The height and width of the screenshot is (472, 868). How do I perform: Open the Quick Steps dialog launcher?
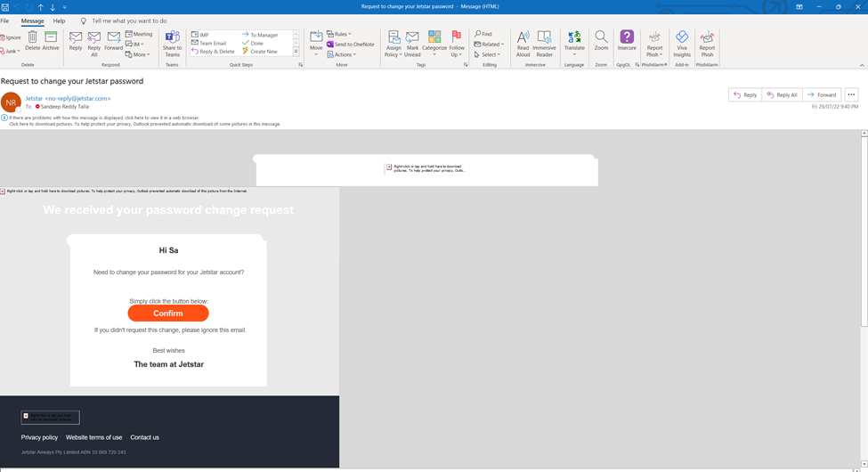pos(301,65)
